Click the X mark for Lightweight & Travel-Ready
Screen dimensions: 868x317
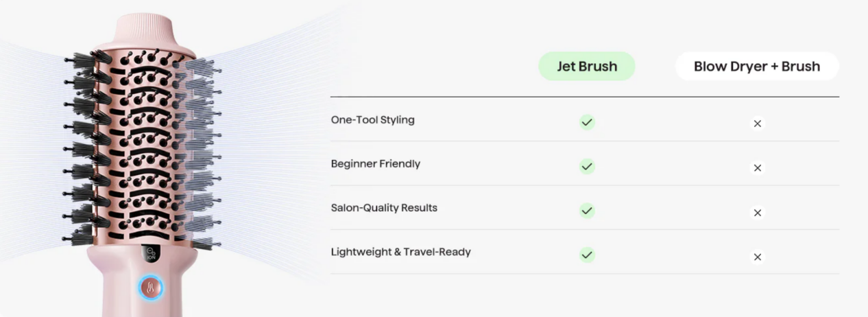758,257
